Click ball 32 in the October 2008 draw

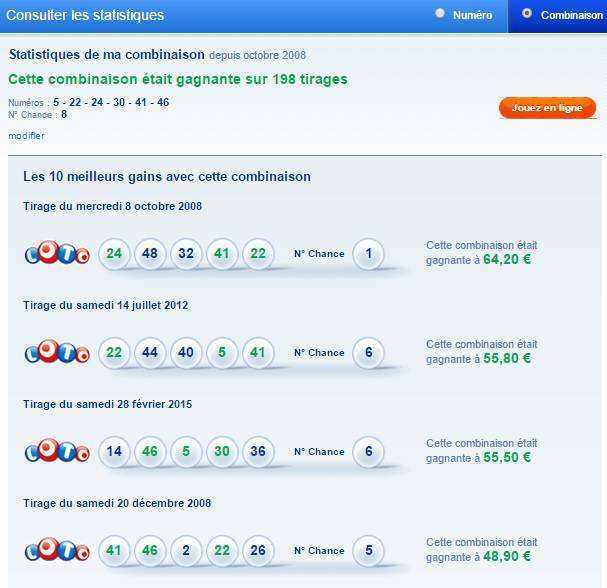click(186, 254)
